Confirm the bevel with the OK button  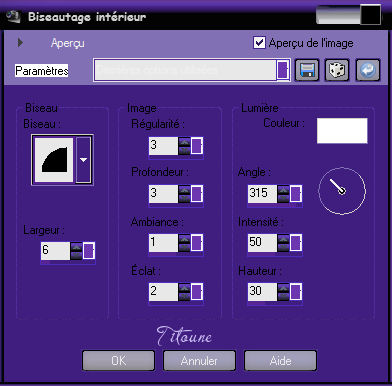point(118,361)
